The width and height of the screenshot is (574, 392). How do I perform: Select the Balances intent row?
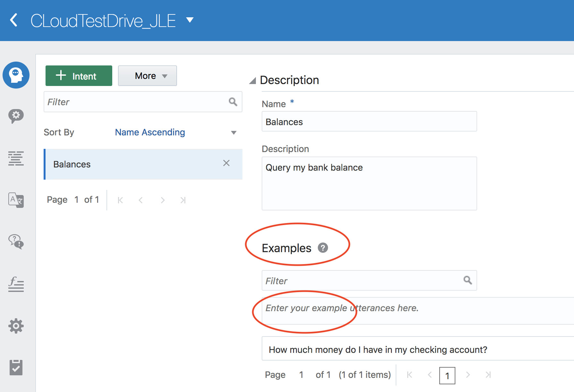(143, 164)
